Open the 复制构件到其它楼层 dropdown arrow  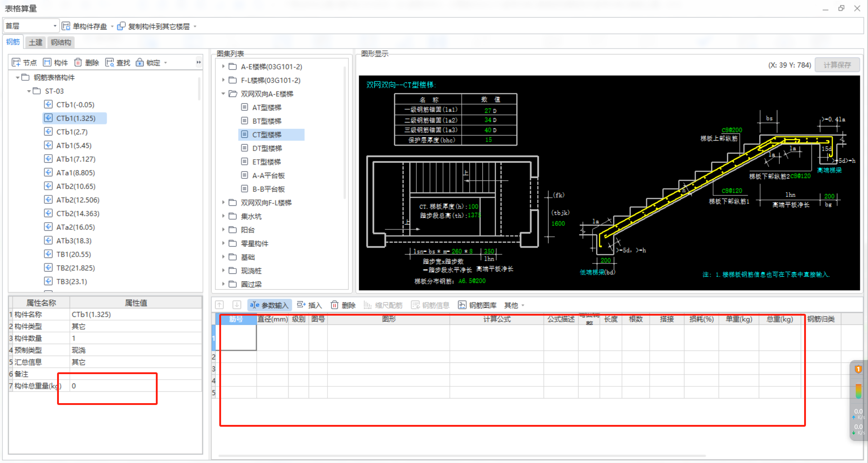coord(195,26)
